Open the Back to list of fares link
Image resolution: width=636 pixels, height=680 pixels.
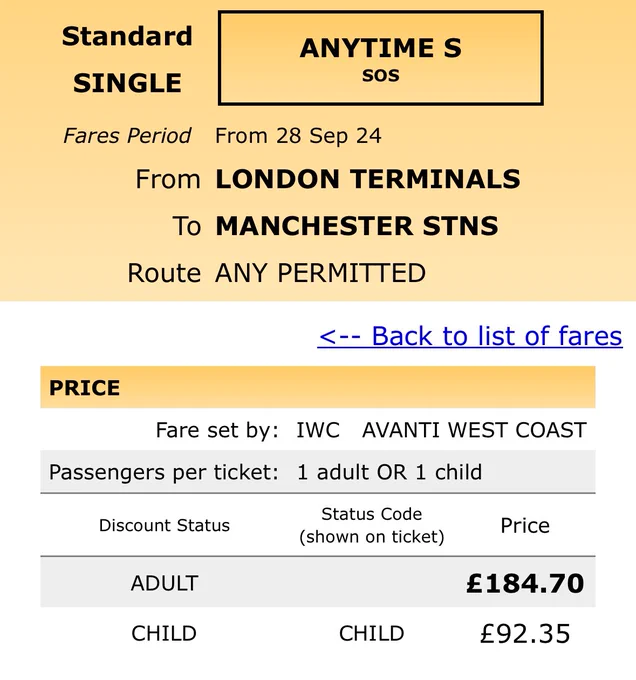point(470,336)
